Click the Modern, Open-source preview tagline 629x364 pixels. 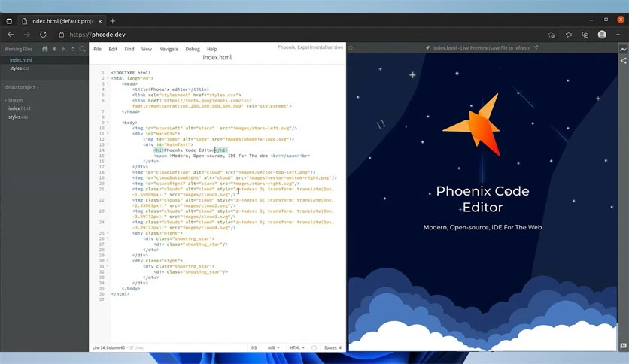[x=482, y=227]
